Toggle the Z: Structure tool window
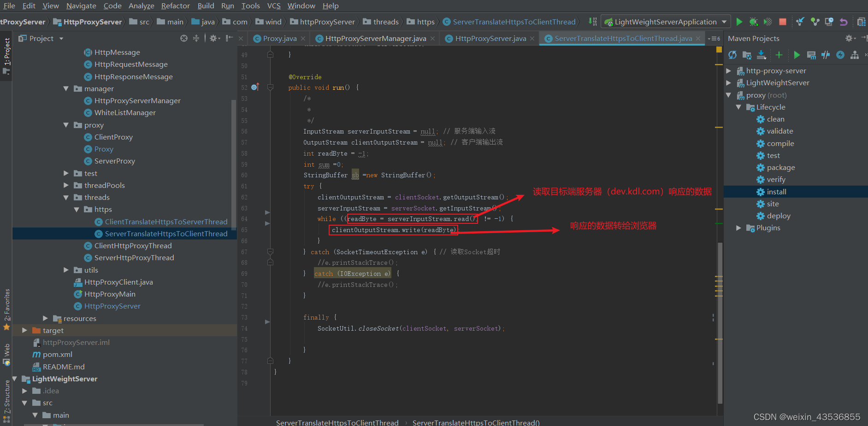Screen dimensions: 868x426 point(6,401)
